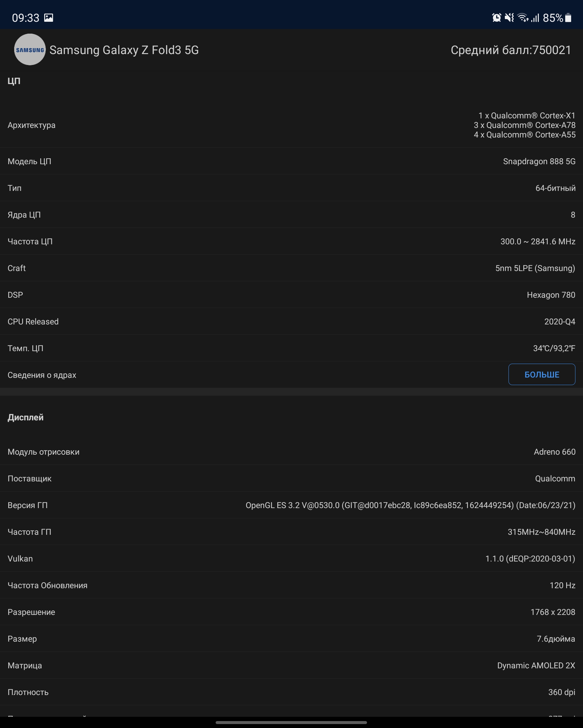Tap the Samsung logo avatar
The width and height of the screenshot is (583, 728).
coord(30,50)
